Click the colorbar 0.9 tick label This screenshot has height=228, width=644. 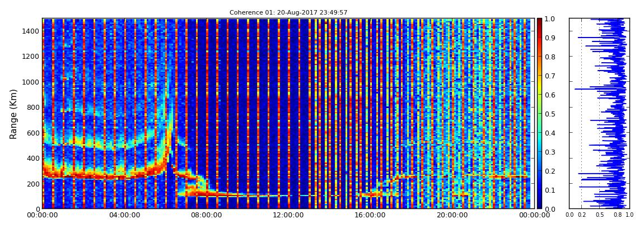[x=551, y=38]
